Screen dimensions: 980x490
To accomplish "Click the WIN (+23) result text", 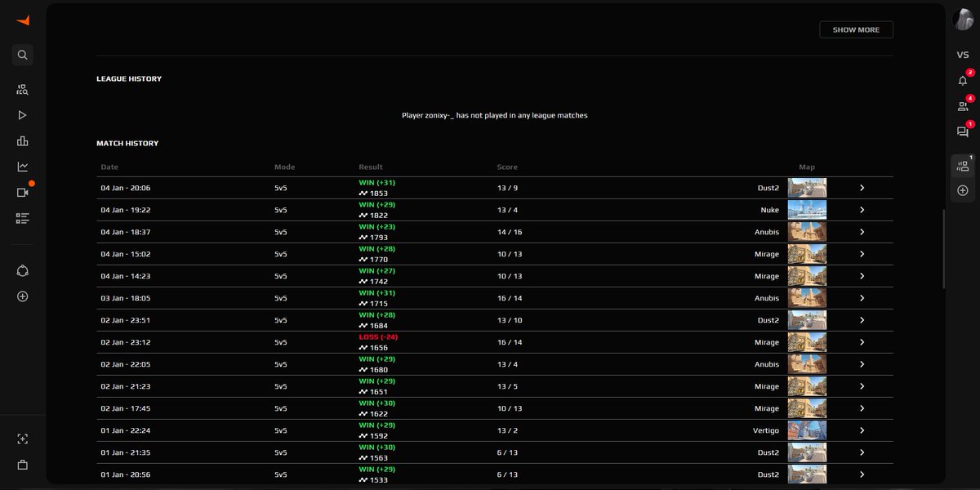I will pyautogui.click(x=376, y=226).
